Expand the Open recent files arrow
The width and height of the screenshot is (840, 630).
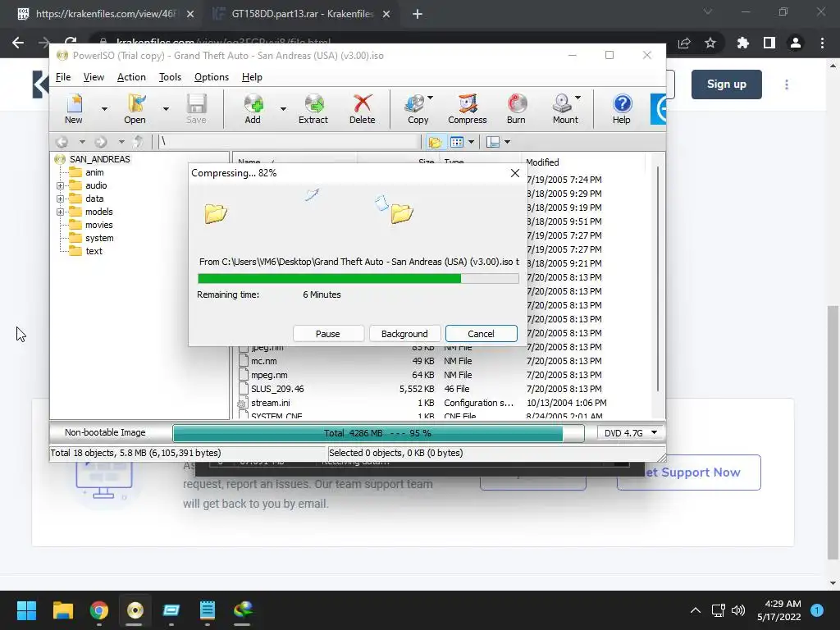pos(166,109)
